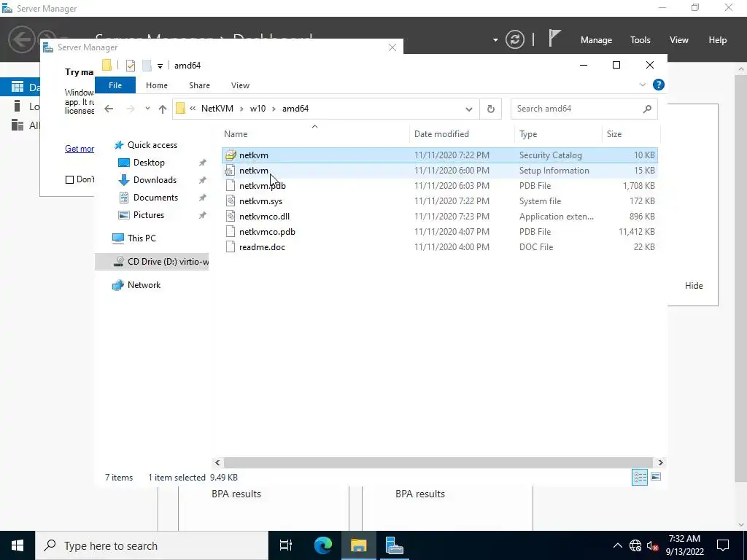Click the netkvm Security Catalog file icon
Viewport: 747px width, 560px height.
click(x=231, y=155)
